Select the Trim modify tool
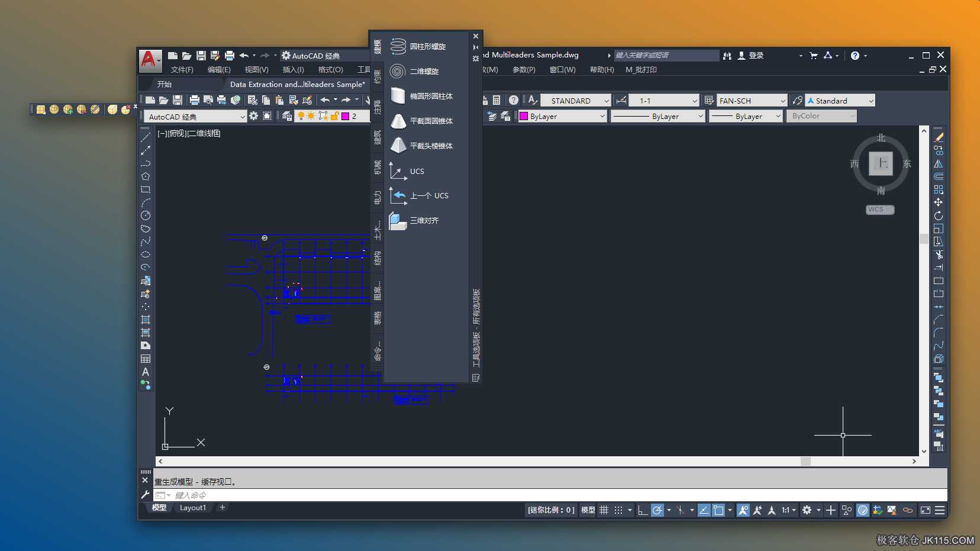 tap(939, 254)
